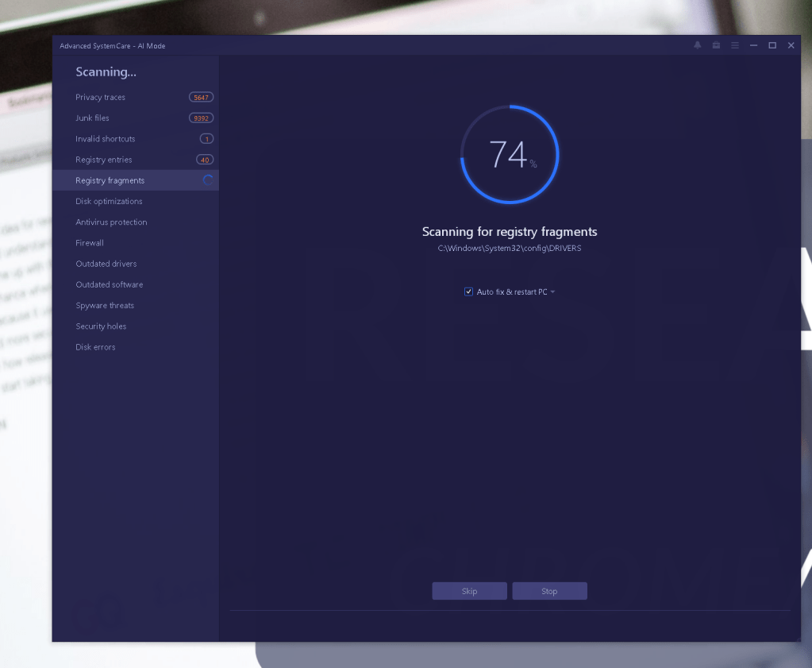Select Disk optimizations scan item

136,201
